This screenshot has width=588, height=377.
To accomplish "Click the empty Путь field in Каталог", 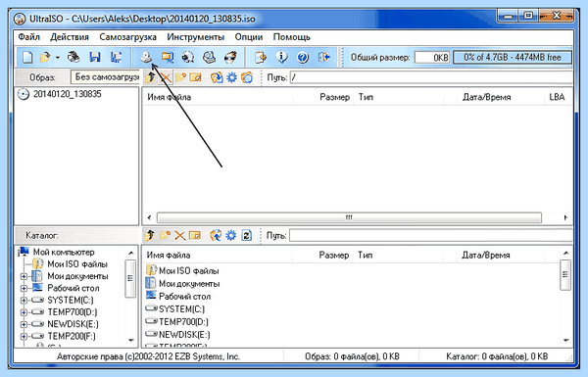I will 431,235.
